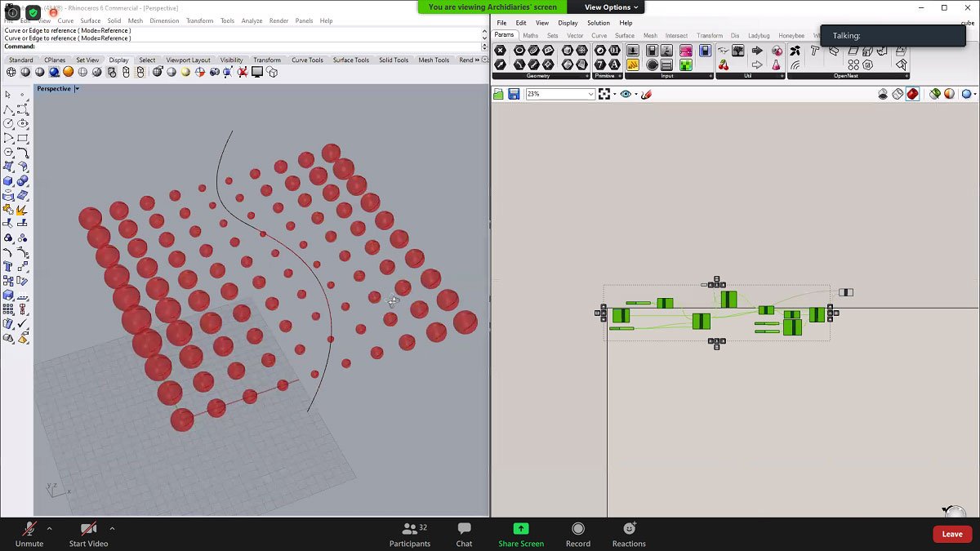Select the Box tool in Rhino's left toolbar
Image resolution: width=980 pixels, height=551 pixels.
click(x=7, y=181)
